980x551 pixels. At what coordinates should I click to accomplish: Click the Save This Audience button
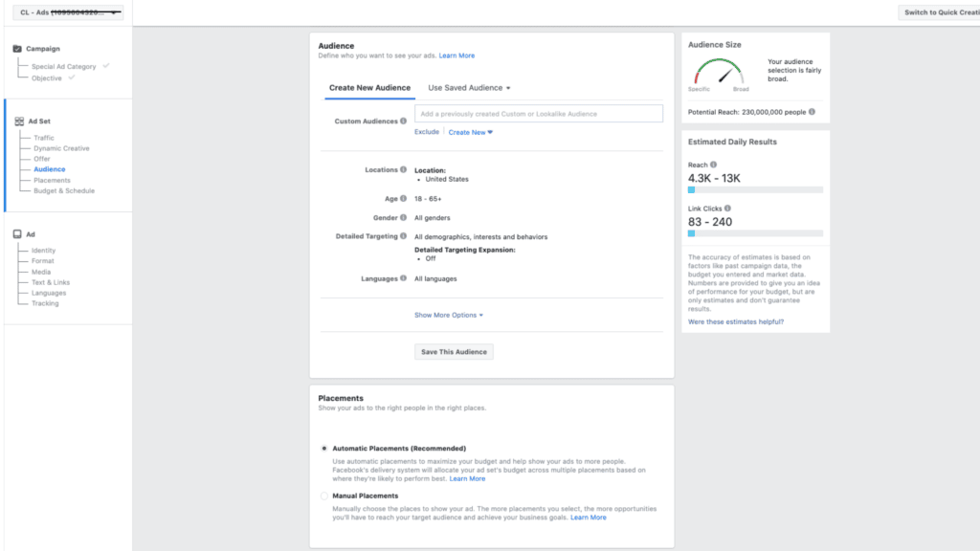(454, 352)
